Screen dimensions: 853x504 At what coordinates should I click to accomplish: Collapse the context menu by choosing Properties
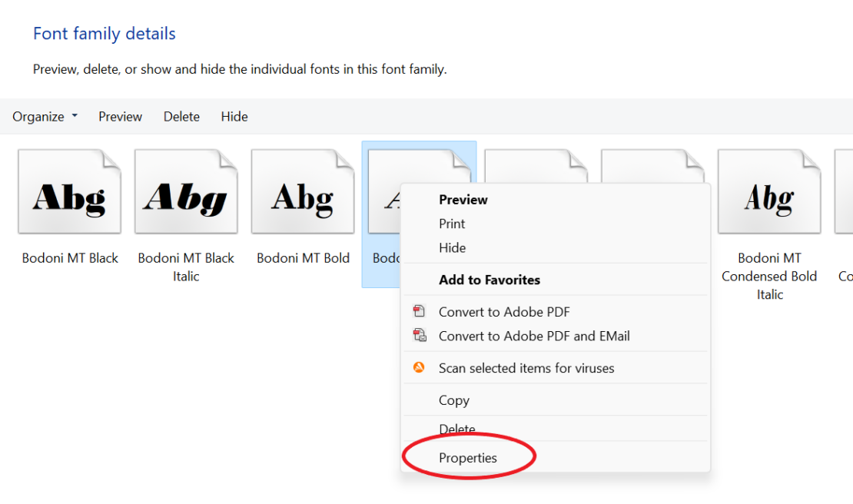(x=468, y=456)
